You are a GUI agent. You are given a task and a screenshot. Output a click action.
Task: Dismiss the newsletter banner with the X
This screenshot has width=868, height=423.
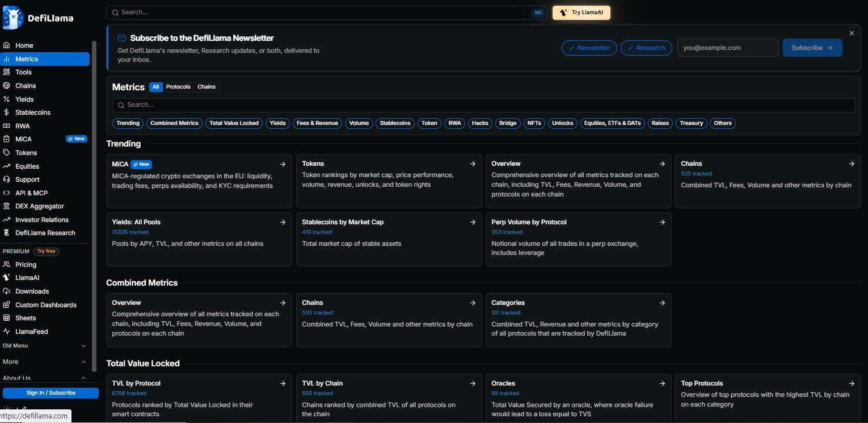tap(852, 33)
